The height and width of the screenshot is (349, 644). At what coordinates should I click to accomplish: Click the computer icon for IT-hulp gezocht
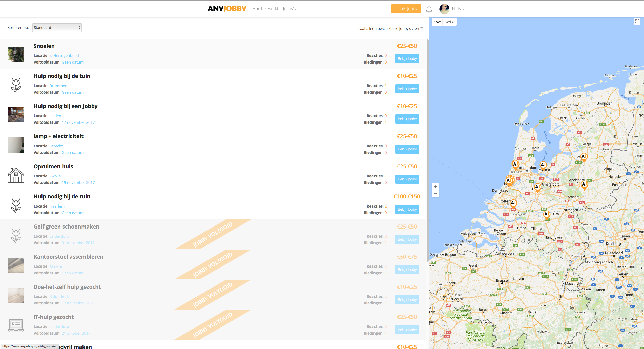click(16, 325)
